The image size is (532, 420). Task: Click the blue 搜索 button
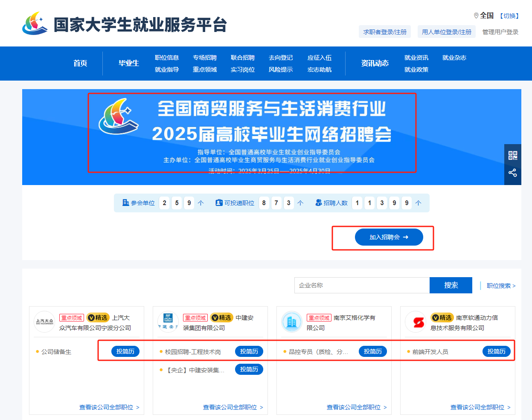click(451, 285)
